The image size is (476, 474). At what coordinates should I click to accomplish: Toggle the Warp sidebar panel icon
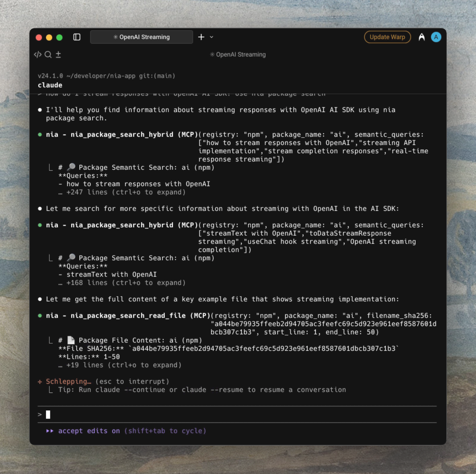(x=77, y=37)
